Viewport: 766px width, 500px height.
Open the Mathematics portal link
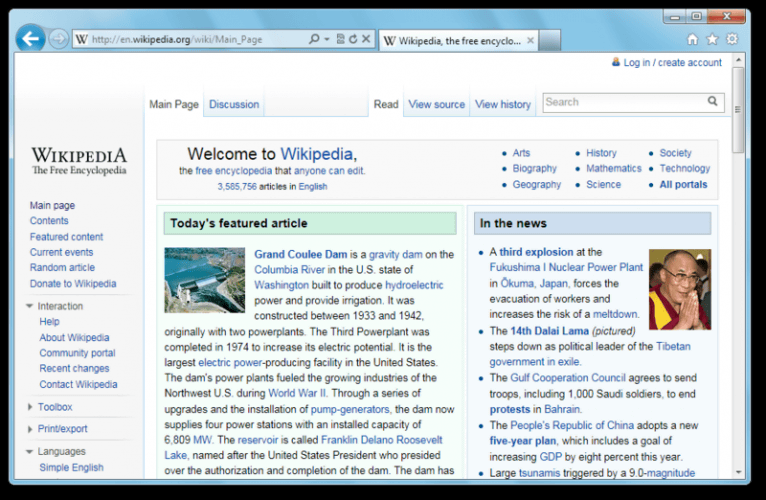pyautogui.click(x=614, y=168)
